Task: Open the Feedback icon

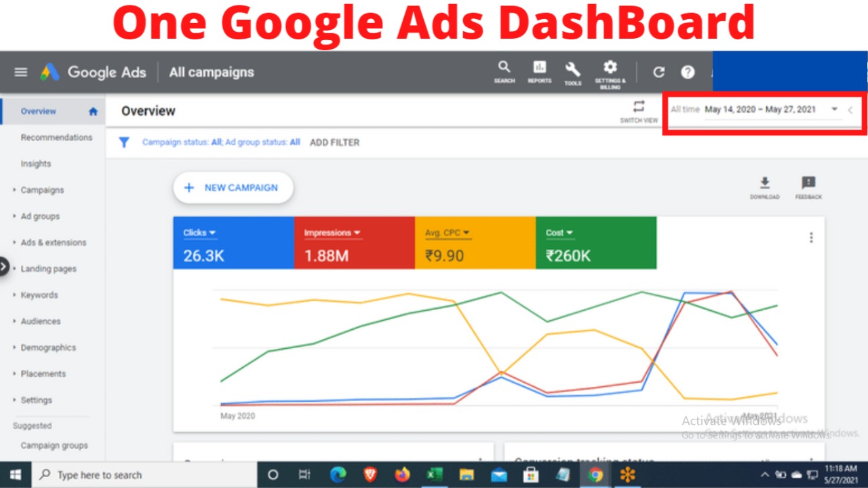Action: [x=808, y=187]
